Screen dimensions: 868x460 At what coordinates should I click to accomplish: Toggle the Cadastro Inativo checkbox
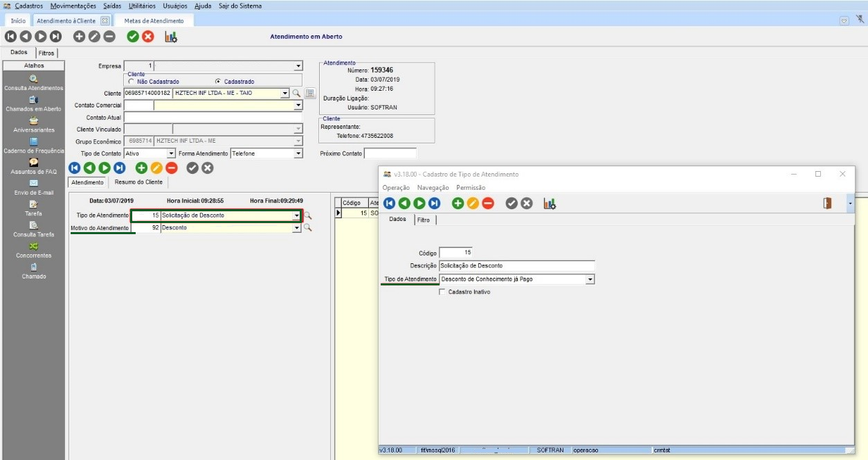click(443, 292)
